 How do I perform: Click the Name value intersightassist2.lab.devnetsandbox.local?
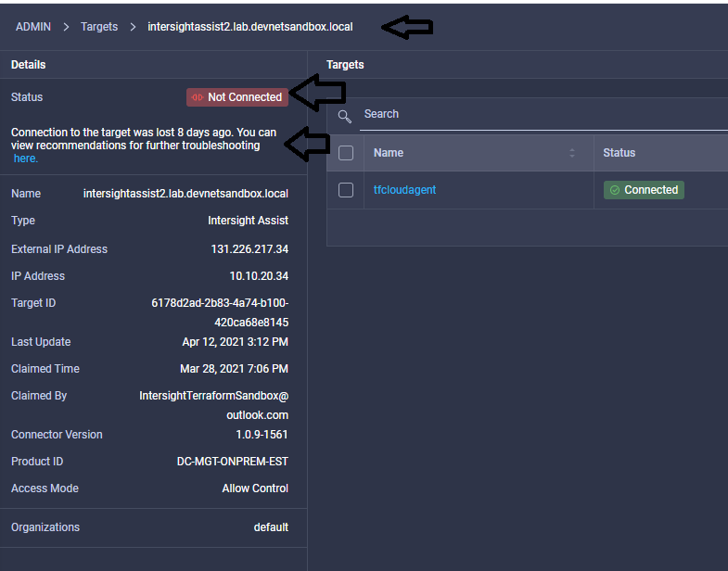point(185,194)
